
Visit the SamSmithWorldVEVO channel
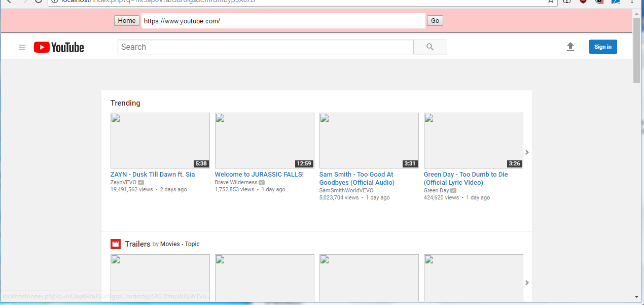(346, 190)
